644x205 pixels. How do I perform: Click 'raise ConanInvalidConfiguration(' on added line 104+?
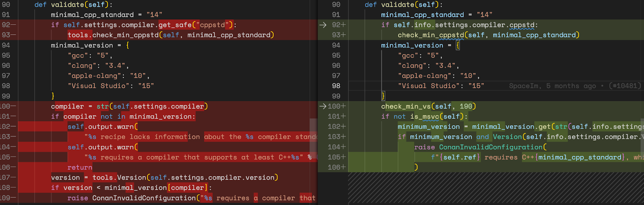(x=481, y=147)
